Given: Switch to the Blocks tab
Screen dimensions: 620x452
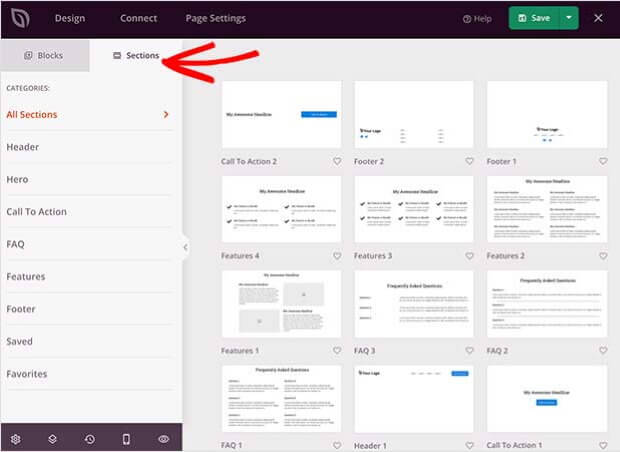Looking at the screenshot, I should pos(45,55).
